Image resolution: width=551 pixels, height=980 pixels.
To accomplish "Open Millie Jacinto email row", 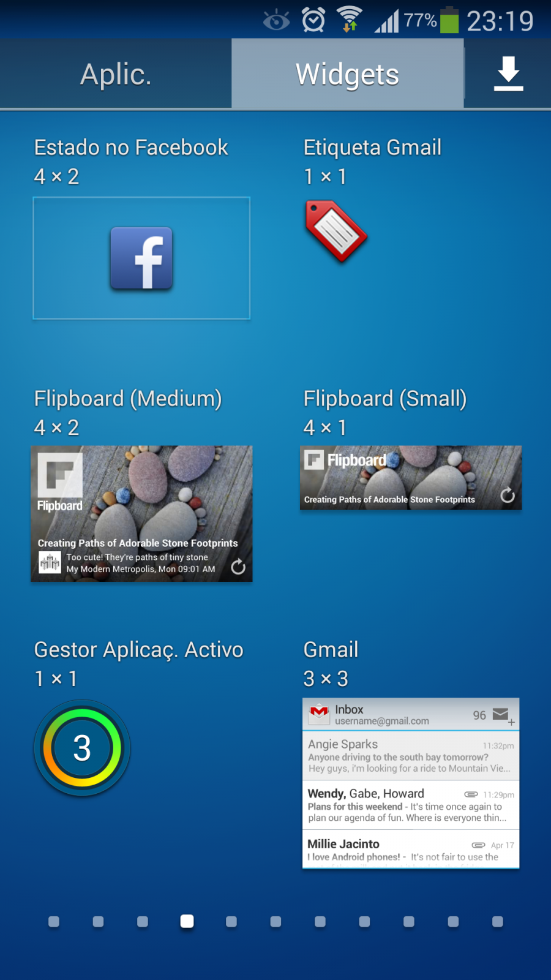I will 411,849.
